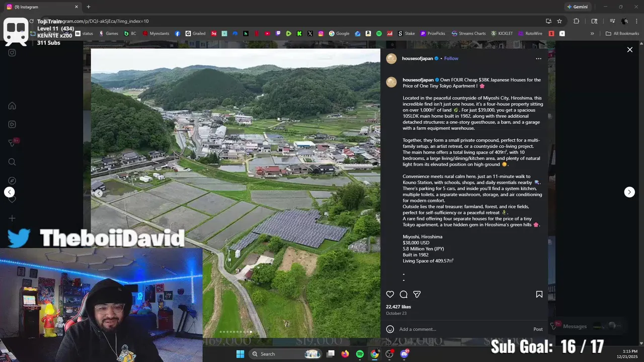This screenshot has width=644, height=362.
Task: Open the Streams Charts bookmark
Action: (469, 34)
